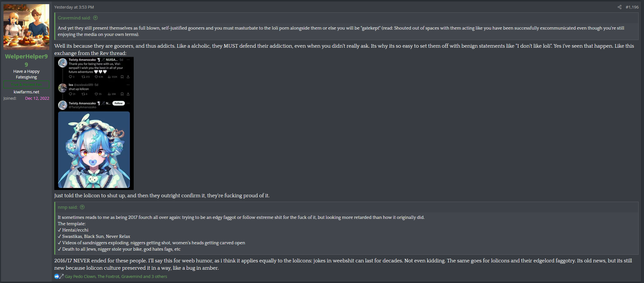Enlarge the blue-haired character artwork

94,150
